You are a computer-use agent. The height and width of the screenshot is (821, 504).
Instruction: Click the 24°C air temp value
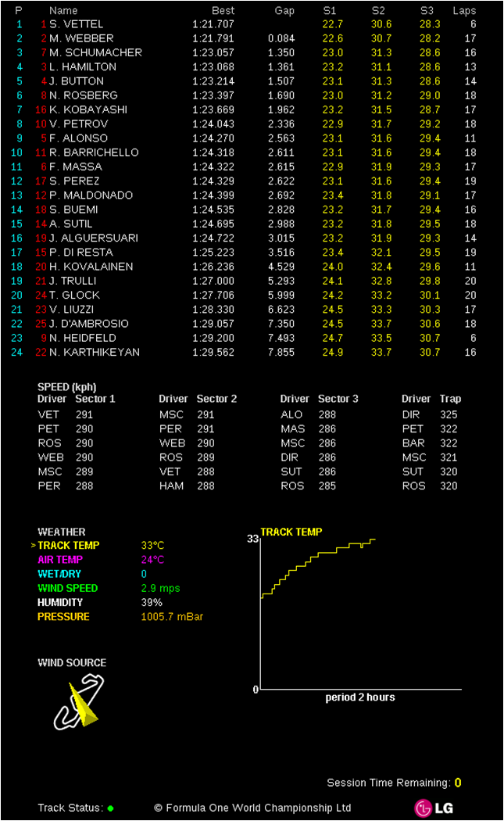click(152, 560)
